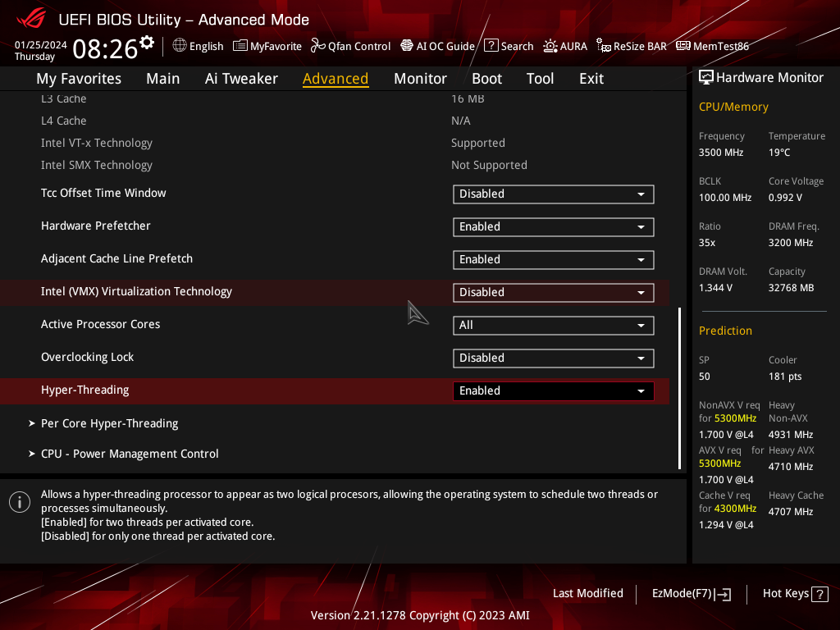The height and width of the screenshot is (630, 840).
Task: Click the Search question mark icon
Action: tap(491, 46)
